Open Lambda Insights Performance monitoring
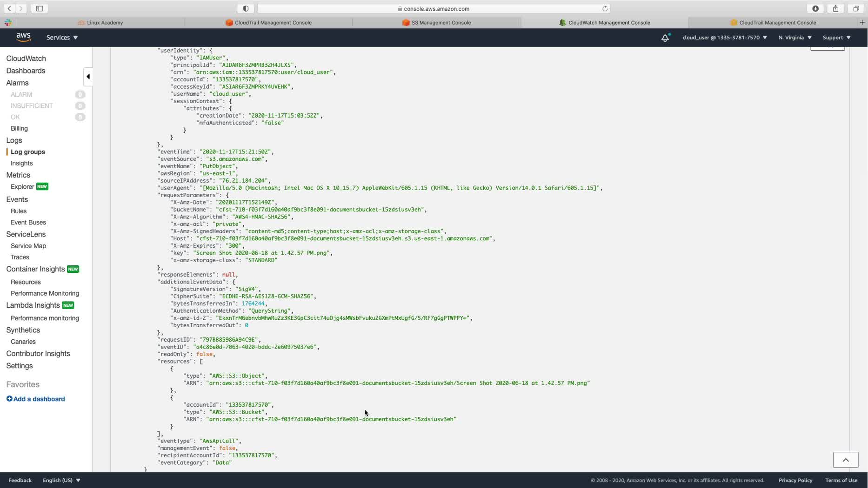This screenshot has height=488, width=868. 45,318
